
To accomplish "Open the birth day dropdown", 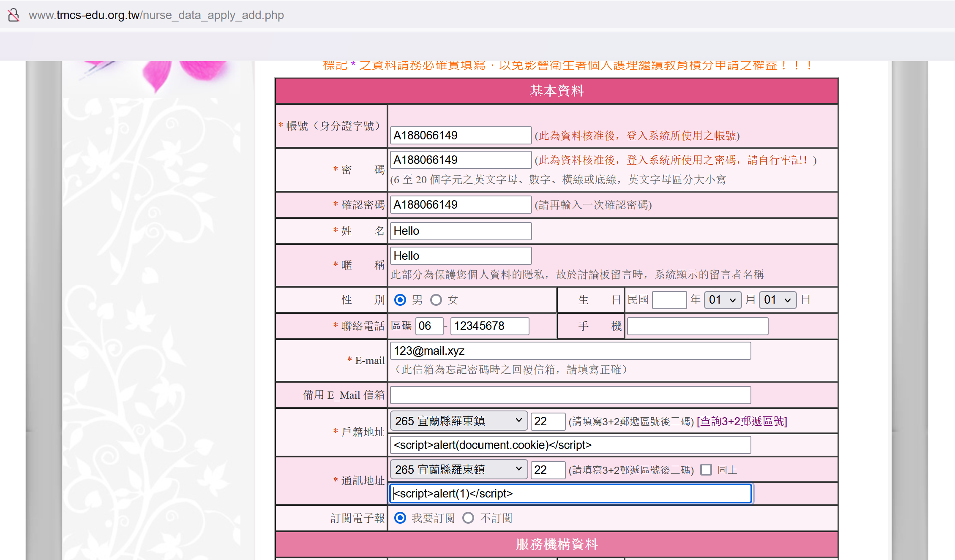I will coord(778,300).
